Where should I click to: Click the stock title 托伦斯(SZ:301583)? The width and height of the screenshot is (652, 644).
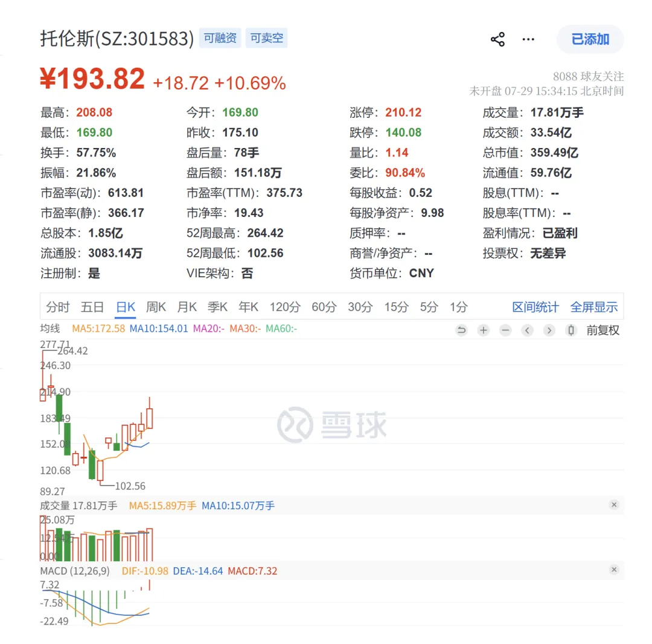pyautogui.click(x=117, y=39)
